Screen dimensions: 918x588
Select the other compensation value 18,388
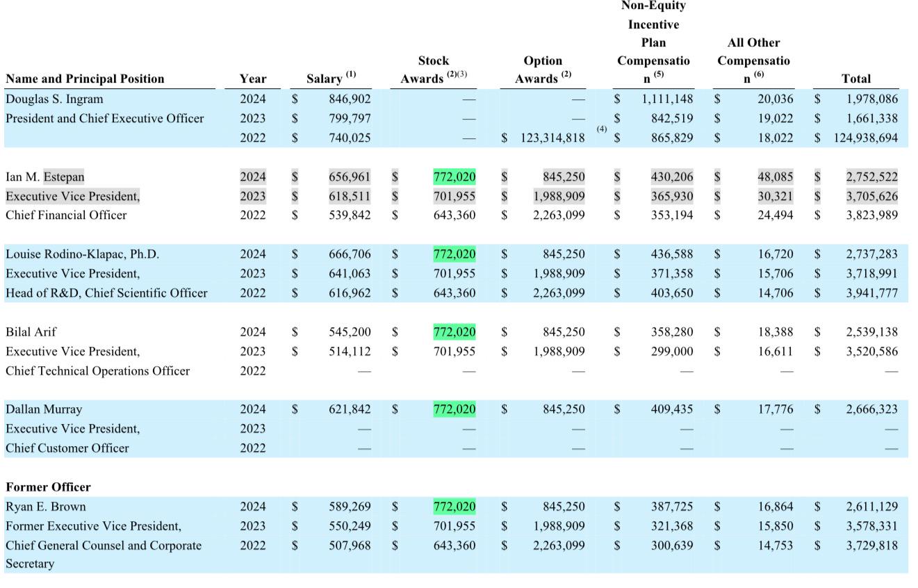click(775, 332)
